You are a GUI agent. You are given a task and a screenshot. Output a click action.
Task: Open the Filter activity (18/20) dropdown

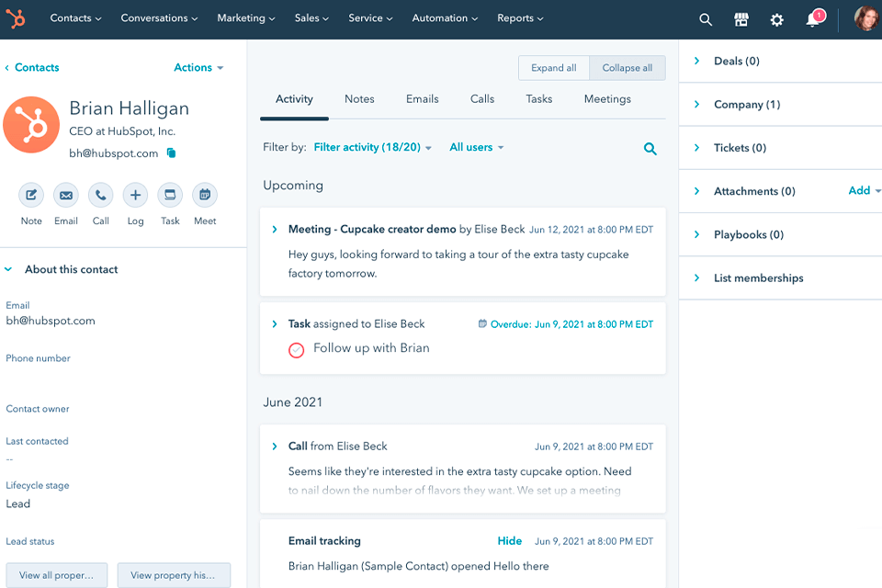pyautogui.click(x=372, y=147)
